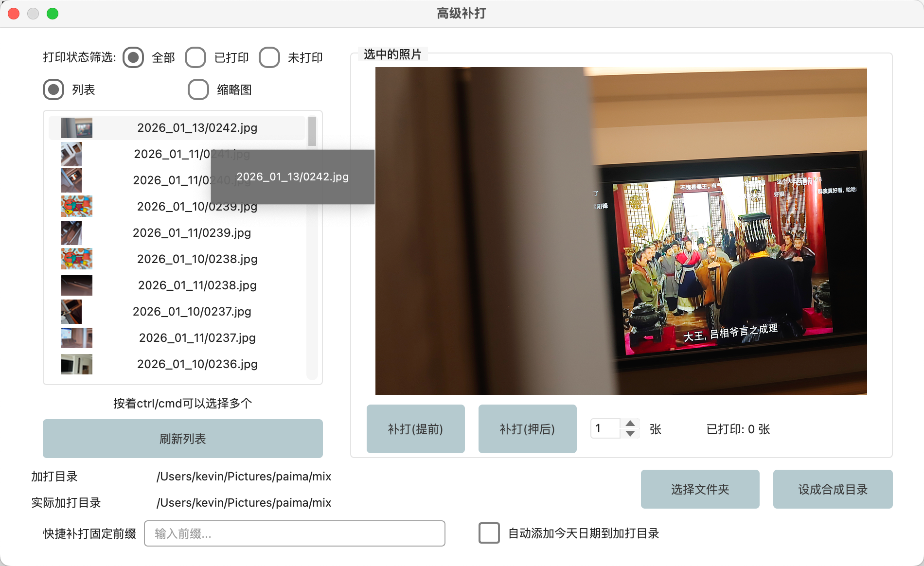
Task: Decrease print count with stepper down arrow
Action: 630,434
